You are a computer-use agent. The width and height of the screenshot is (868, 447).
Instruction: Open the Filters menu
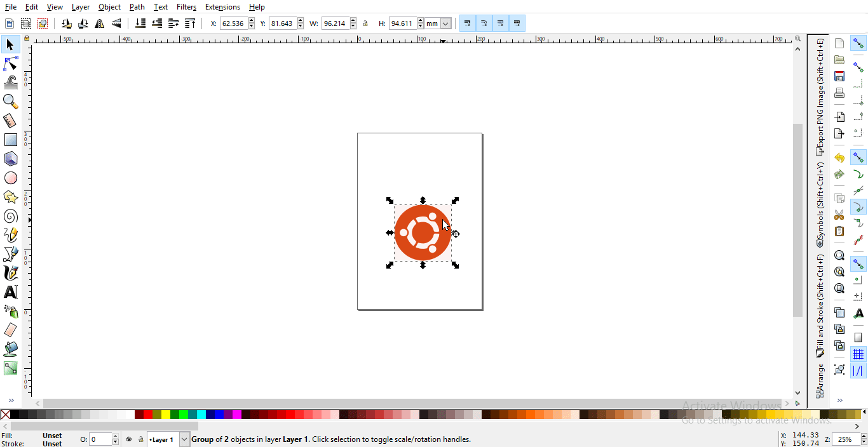click(x=186, y=7)
